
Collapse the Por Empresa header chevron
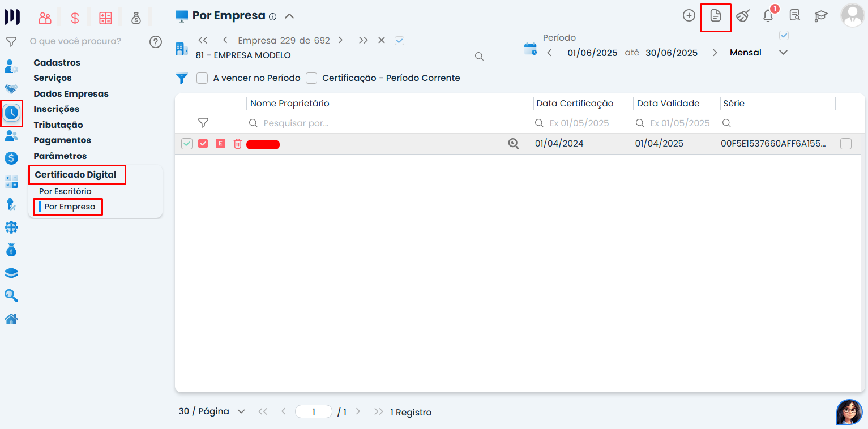pos(289,16)
